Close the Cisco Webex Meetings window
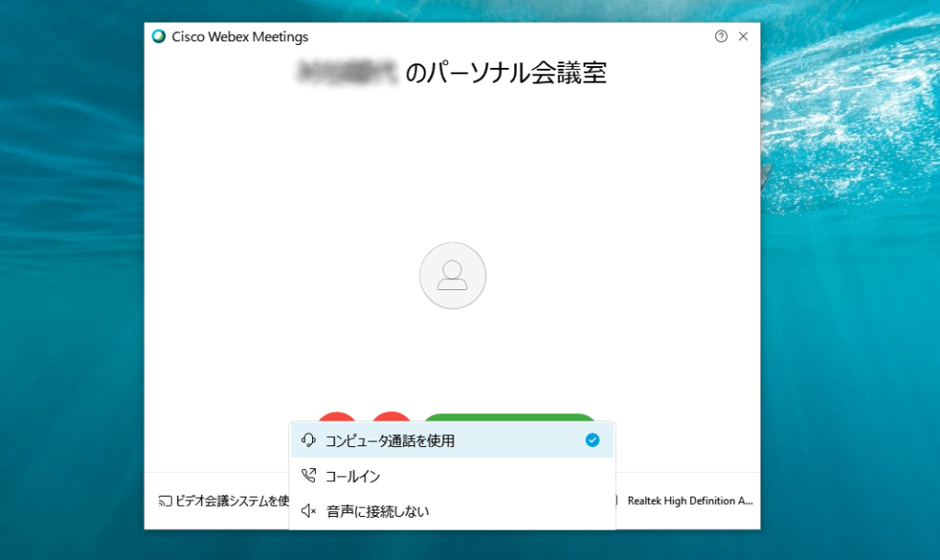The height and width of the screenshot is (560, 940). coord(744,37)
